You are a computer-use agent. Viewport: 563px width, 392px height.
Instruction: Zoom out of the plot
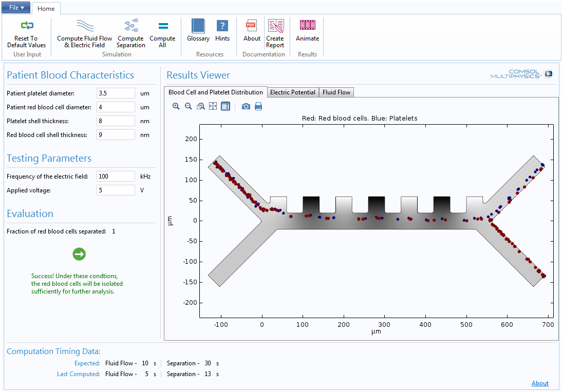(x=188, y=106)
